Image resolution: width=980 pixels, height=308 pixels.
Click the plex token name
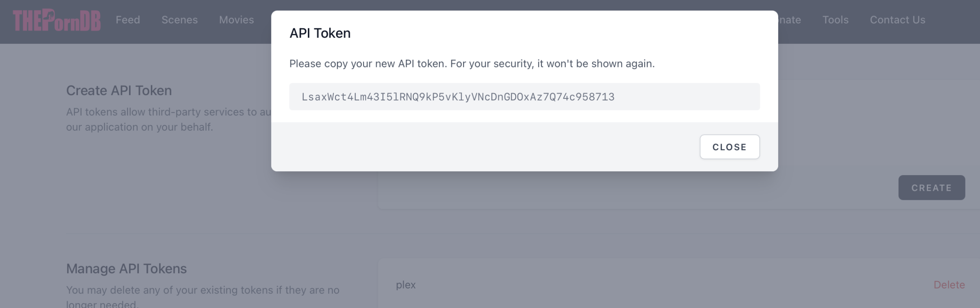[406, 285]
